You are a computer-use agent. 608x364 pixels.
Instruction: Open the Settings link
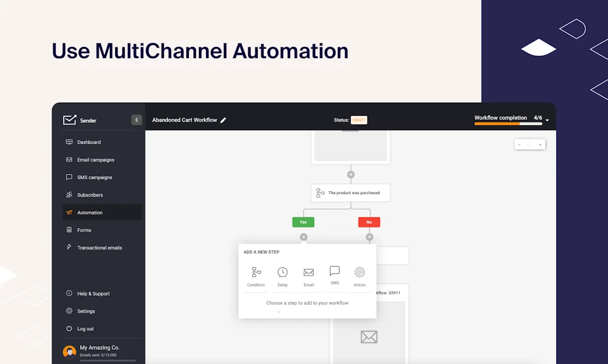(x=86, y=311)
